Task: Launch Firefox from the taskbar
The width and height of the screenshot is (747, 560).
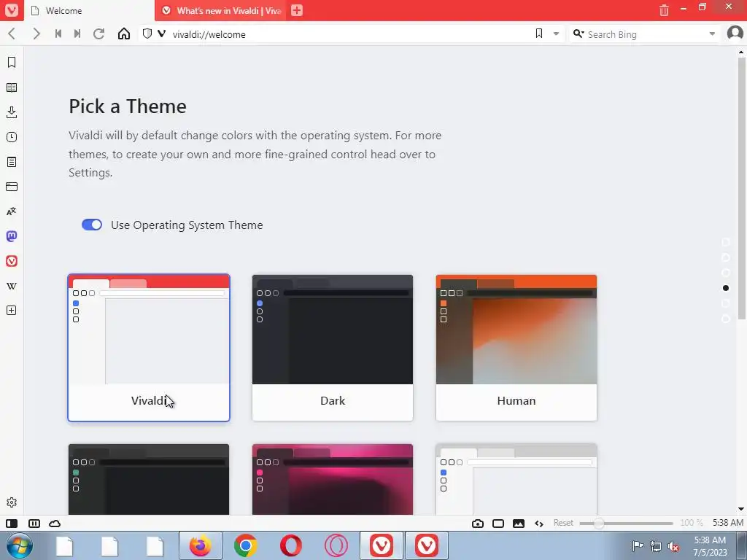Action: [x=200, y=545]
